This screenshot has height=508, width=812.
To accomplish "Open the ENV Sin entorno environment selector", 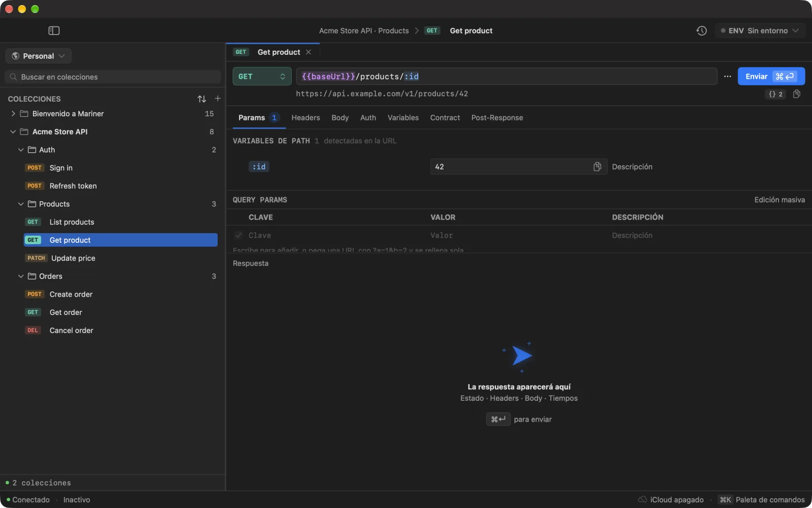I will pyautogui.click(x=760, y=30).
